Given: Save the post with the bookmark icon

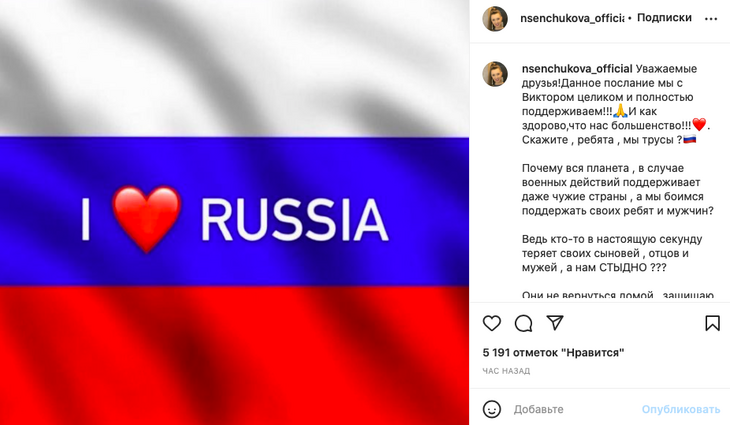Looking at the screenshot, I should point(712,323).
